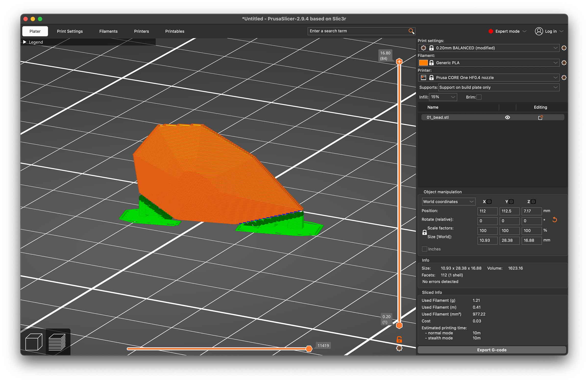Viewport: 588px width, 382px height.
Task: Open print settings gear icon
Action: click(564, 48)
